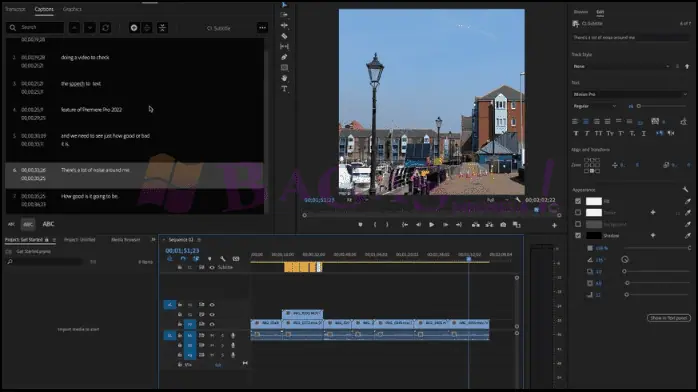Open Program Monitor settings wrench
Viewport: 698px width, 392px height.
[518, 200]
